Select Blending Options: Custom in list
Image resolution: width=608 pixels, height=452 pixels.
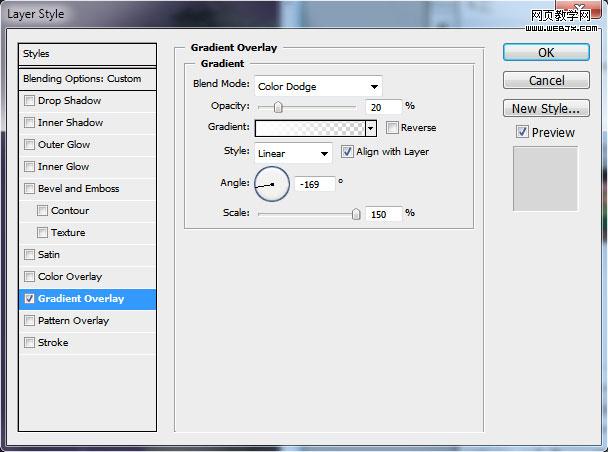89,79
